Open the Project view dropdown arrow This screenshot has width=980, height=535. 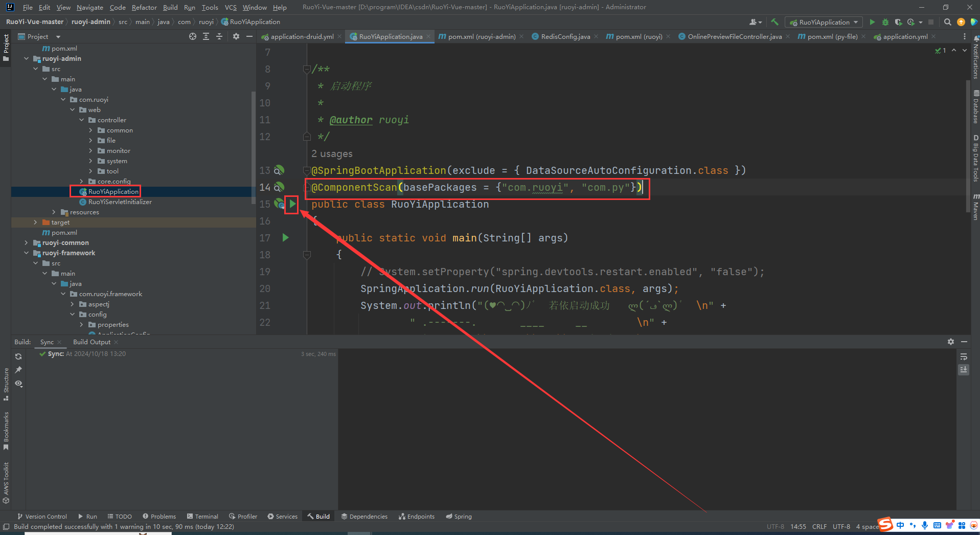tap(58, 37)
